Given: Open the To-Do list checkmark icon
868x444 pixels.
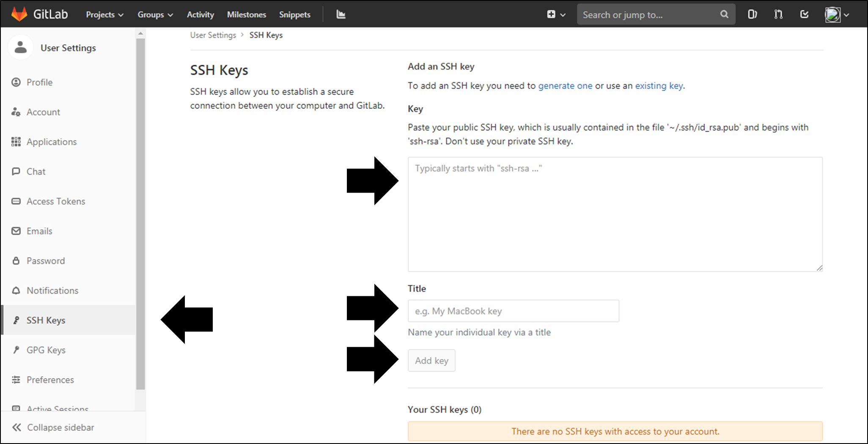Looking at the screenshot, I should click(805, 14).
